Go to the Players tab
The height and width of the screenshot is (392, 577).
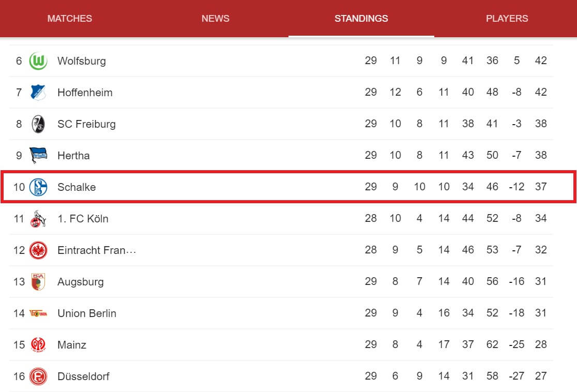click(x=507, y=19)
